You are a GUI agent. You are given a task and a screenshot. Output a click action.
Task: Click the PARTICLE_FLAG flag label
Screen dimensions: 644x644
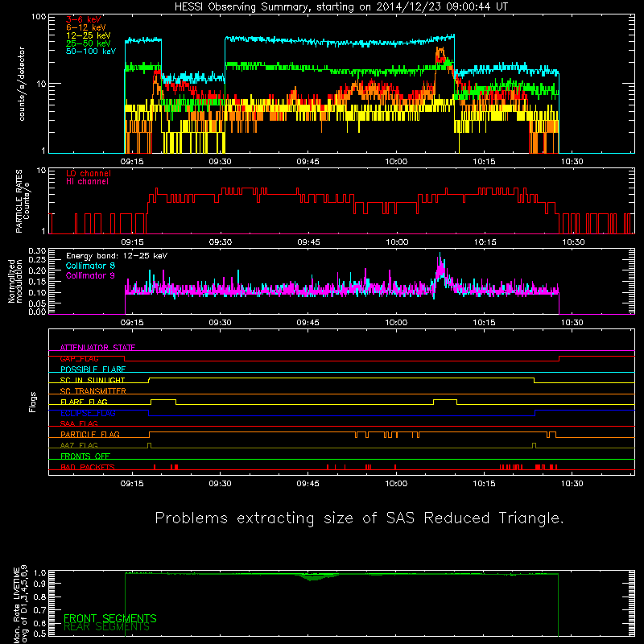[x=90, y=434]
